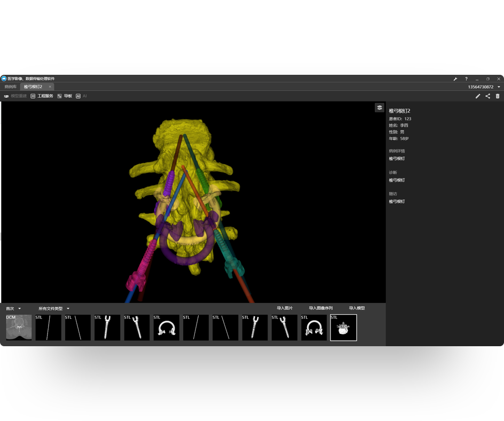Delete the case with trash icon
The image size is (504, 421).
[498, 96]
